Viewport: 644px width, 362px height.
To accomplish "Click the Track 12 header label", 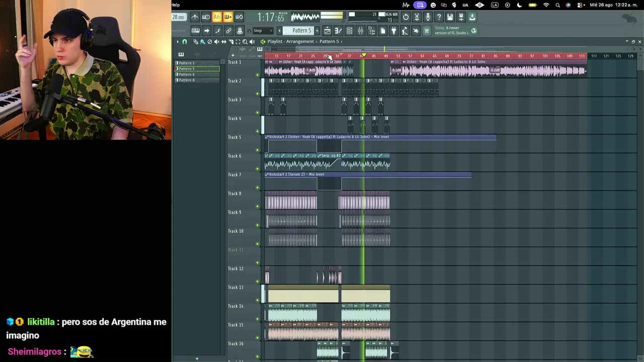I will pos(235,268).
